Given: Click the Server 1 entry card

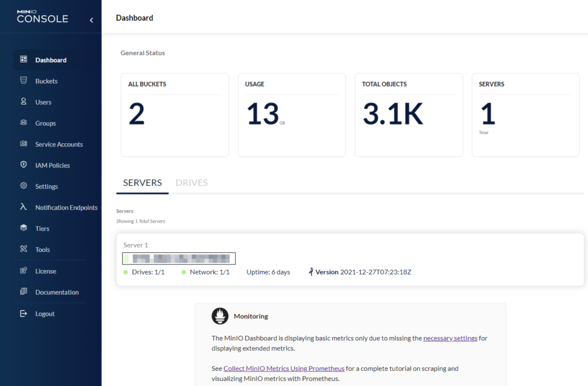Looking at the screenshot, I should tap(350, 260).
